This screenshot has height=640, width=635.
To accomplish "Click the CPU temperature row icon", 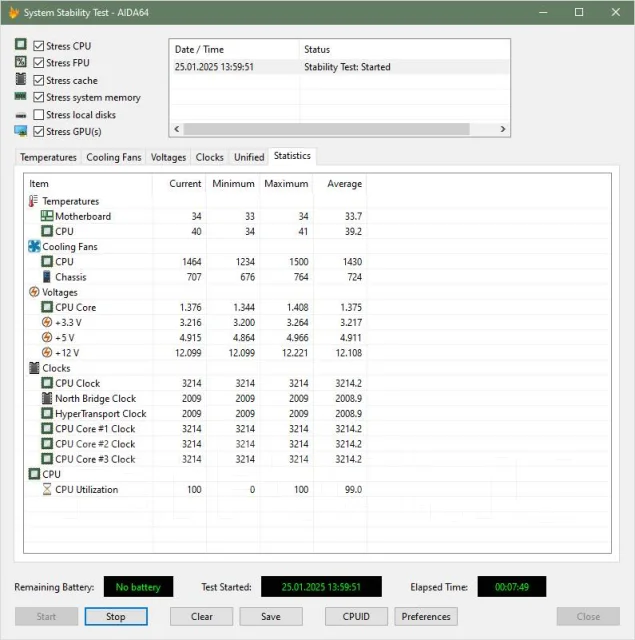I will 47,231.
